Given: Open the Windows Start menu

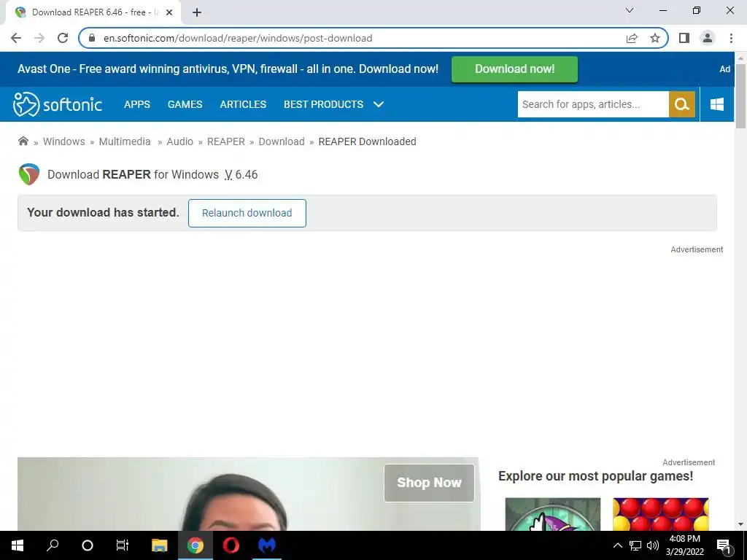Looking at the screenshot, I should 18,545.
